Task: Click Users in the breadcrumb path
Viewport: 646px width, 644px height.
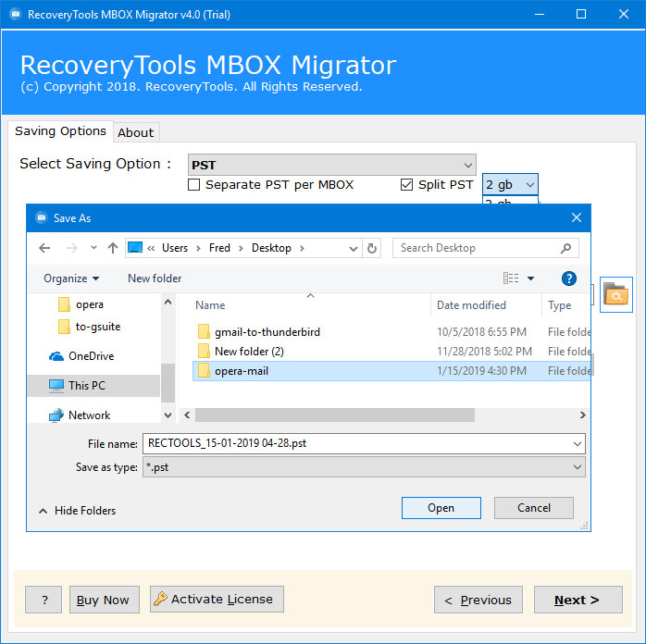Action: pos(175,248)
